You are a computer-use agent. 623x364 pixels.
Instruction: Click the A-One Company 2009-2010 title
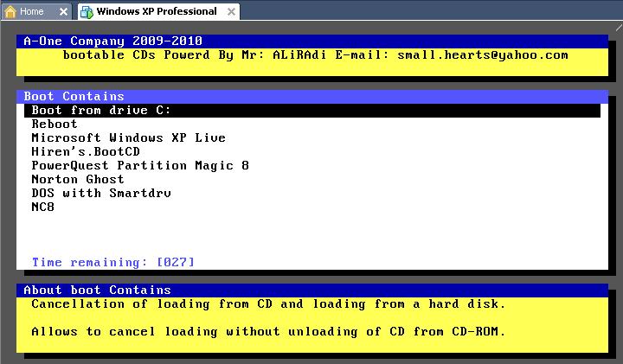pyautogui.click(x=112, y=41)
